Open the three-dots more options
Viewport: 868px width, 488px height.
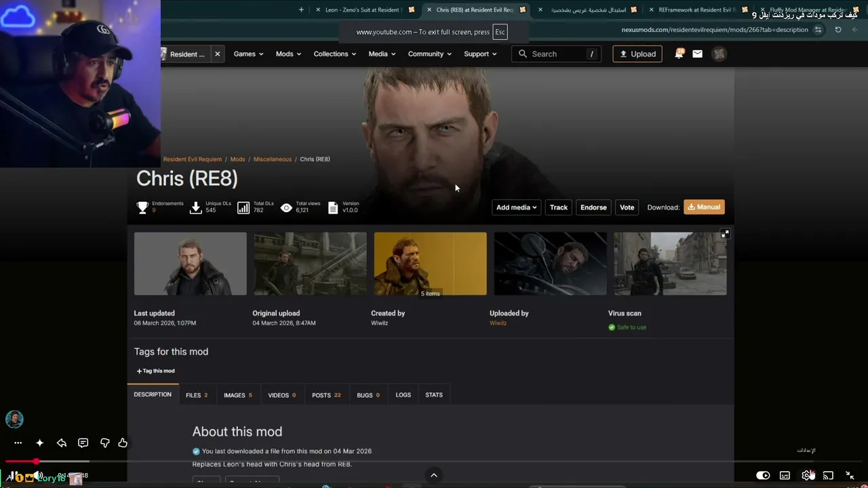(x=18, y=443)
